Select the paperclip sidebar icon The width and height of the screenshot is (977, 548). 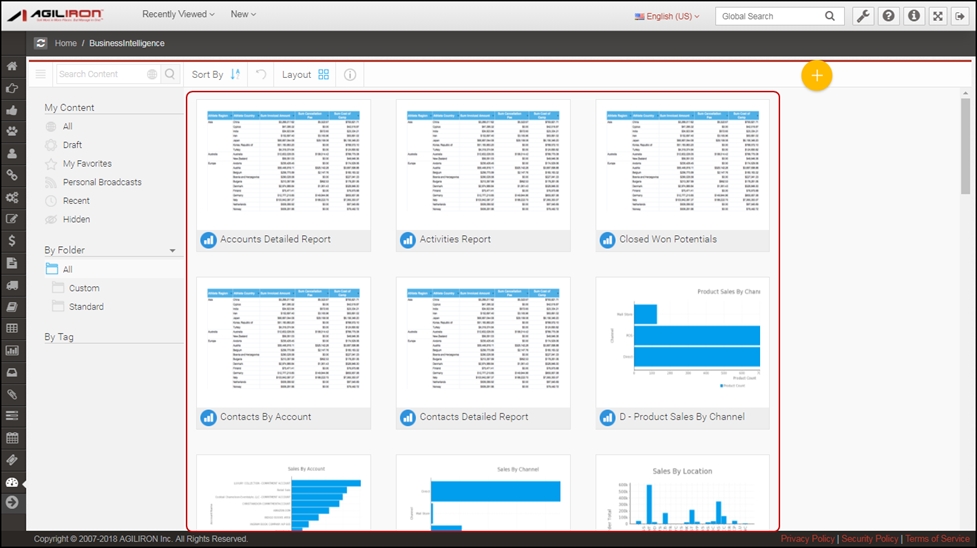(12, 394)
